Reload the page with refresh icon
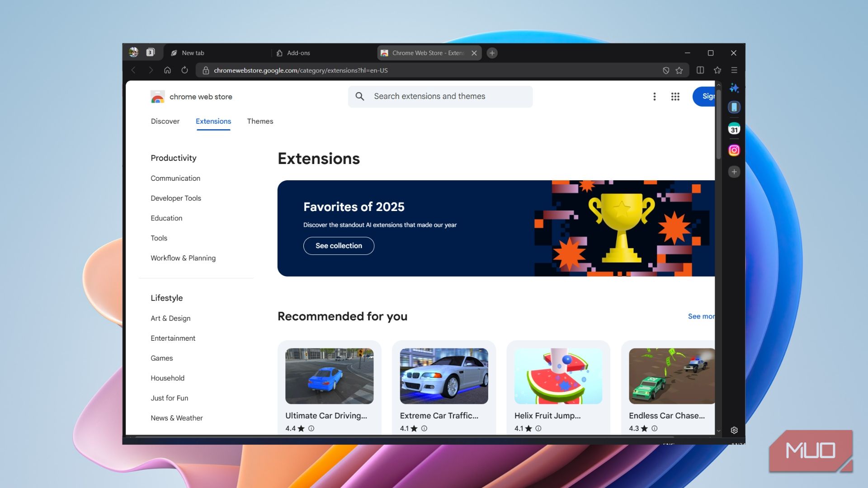Viewport: 868px width, 488px height. click(184, 70)
